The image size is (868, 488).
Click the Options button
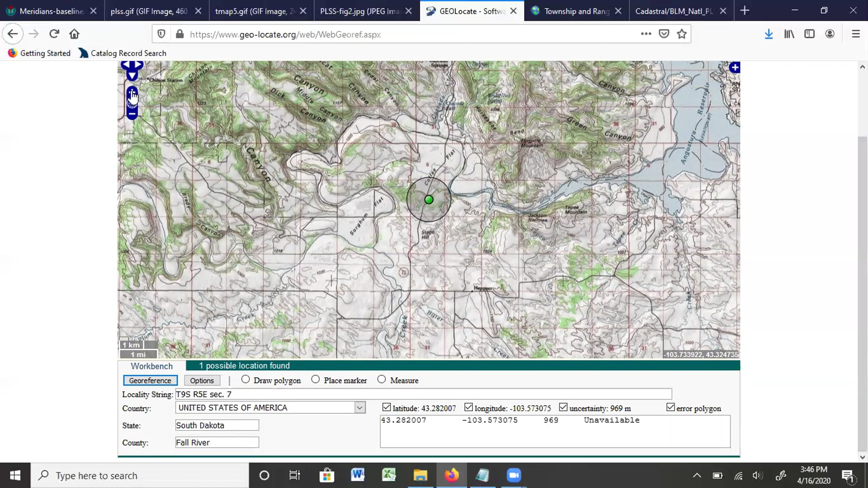202,381
